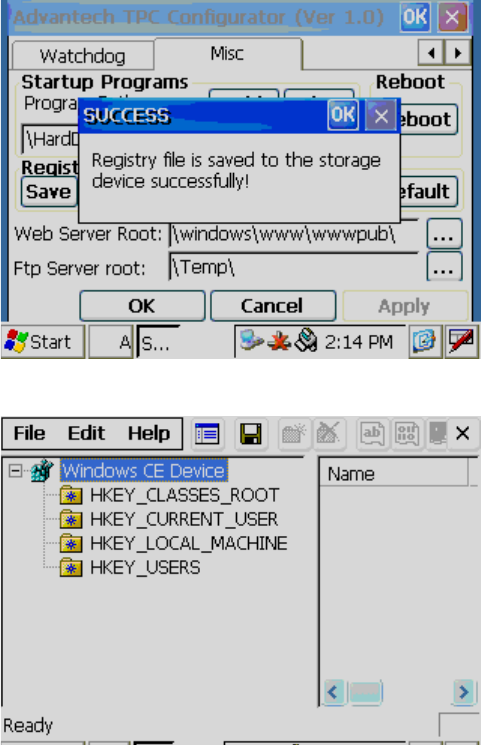
Task: Collapse the Windows CE Device tree node
Action: [15, 471]
